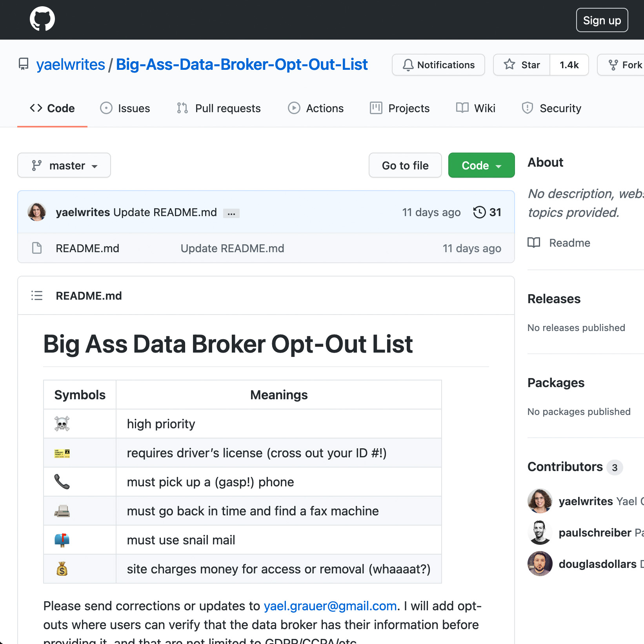Click '11 days ago' in README.md row

pos(472,248)
